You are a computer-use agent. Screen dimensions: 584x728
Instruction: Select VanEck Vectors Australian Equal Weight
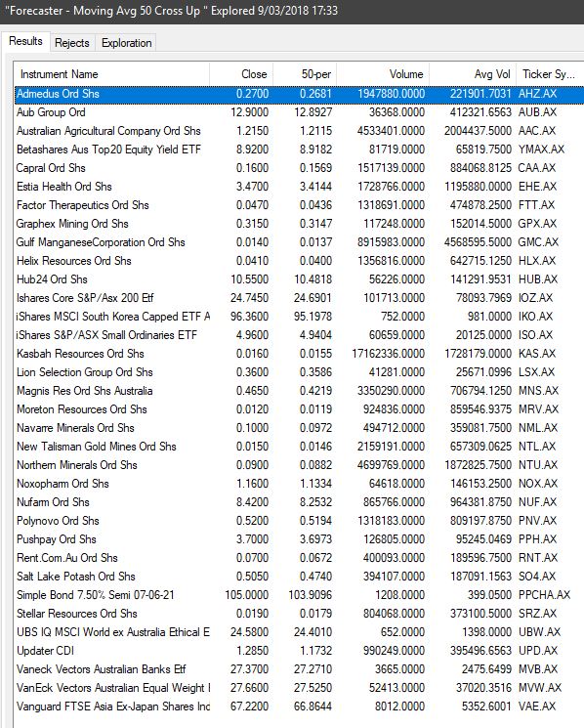[x=299, y=688]
